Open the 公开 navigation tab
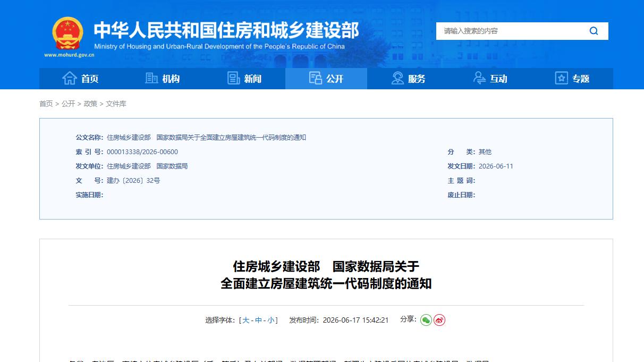This screenshot has height=362, width=644. (x=326, y=79)
